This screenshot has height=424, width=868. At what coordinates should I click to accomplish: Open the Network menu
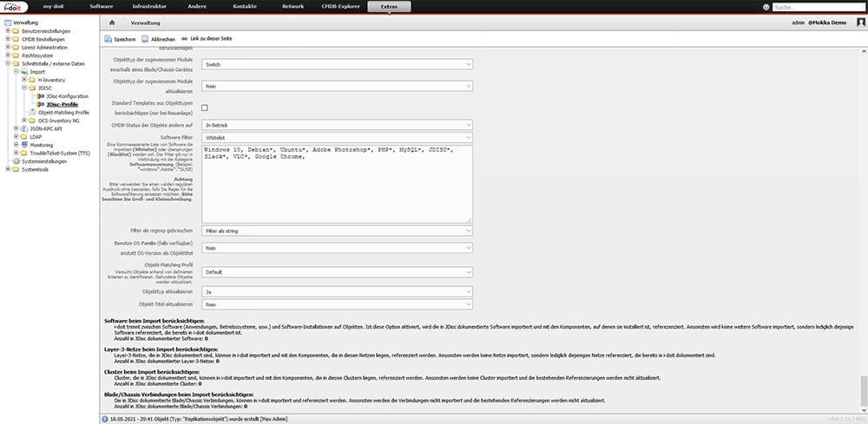pyautogui.click(x=293, y=7)
